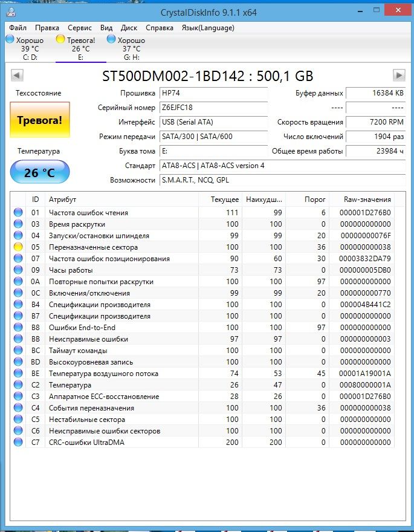Image resolution: width=414 pixels, height=532 pixels.
Task: Open the Вид menu
Action: click(x=106, y=28)
